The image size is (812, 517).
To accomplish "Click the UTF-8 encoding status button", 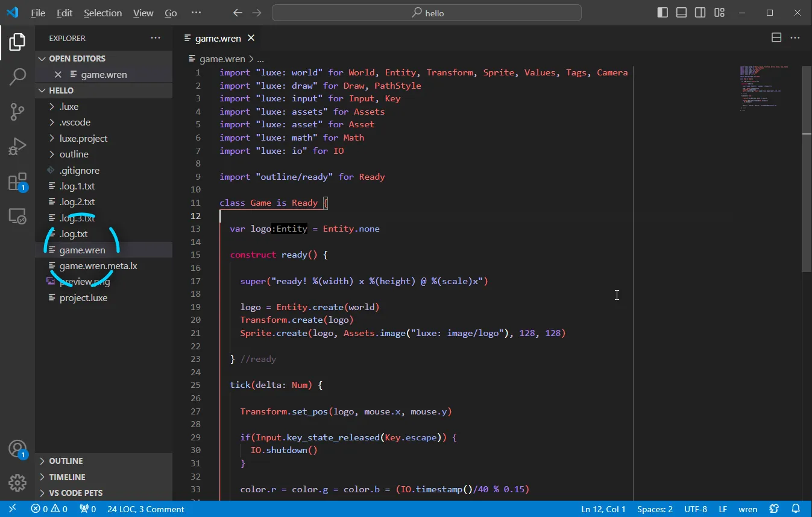I will click(x=696, y=509).
